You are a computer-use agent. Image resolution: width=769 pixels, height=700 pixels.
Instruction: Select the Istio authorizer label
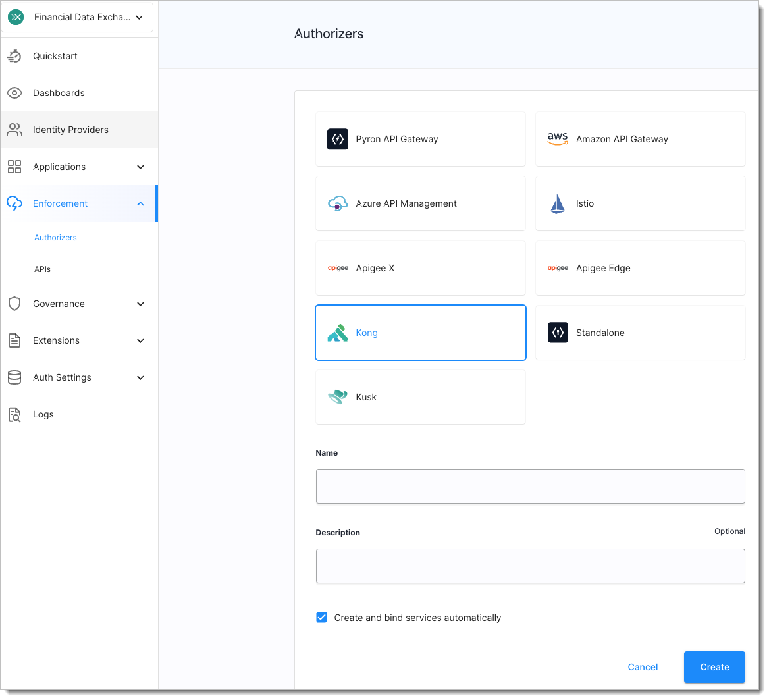point(585,203)
